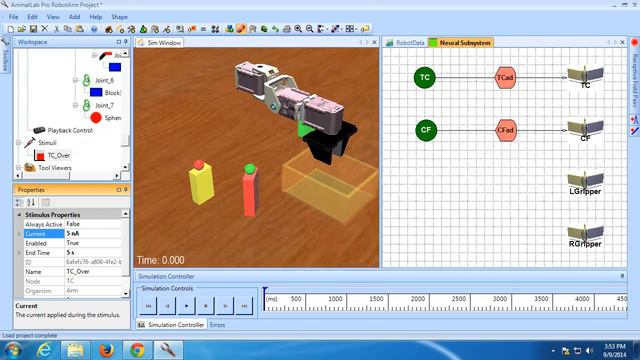
Task: Toggle auto-hide pin on Properties panel
Action: coord(126,190)
